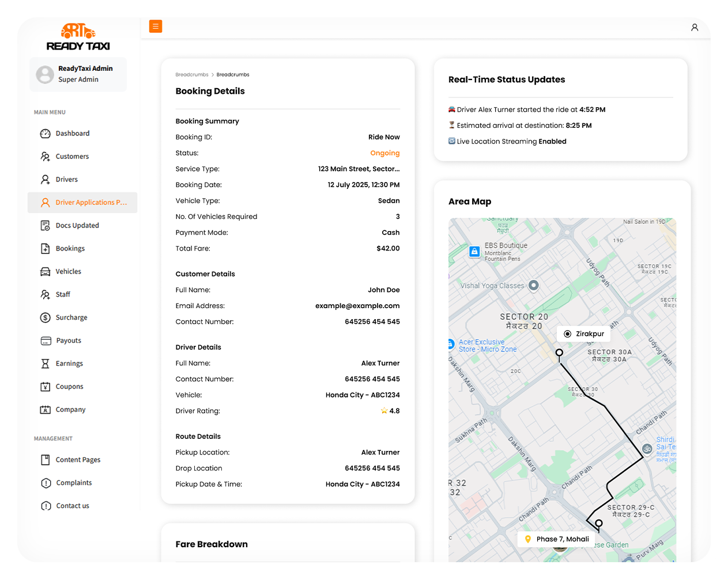Click the Surcharge dollar icon

pyautogui.click(x=46, y=318)
